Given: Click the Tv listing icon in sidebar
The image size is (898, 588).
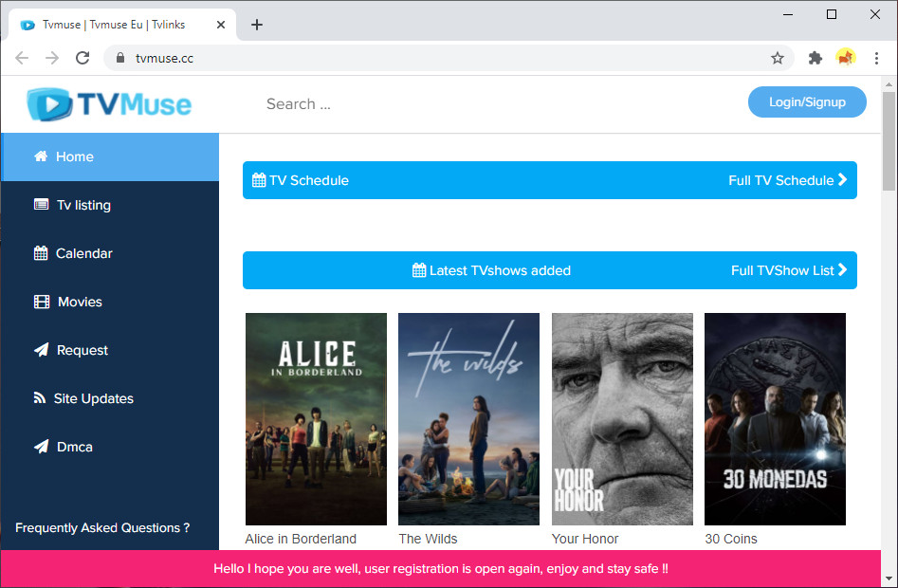Looking at the screenshot, I should coord(41,205).
